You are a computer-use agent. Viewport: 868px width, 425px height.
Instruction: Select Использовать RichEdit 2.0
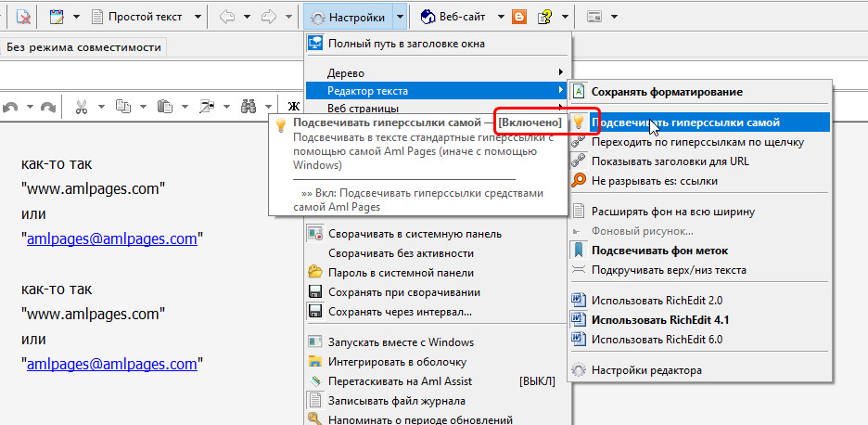(700, 301)
